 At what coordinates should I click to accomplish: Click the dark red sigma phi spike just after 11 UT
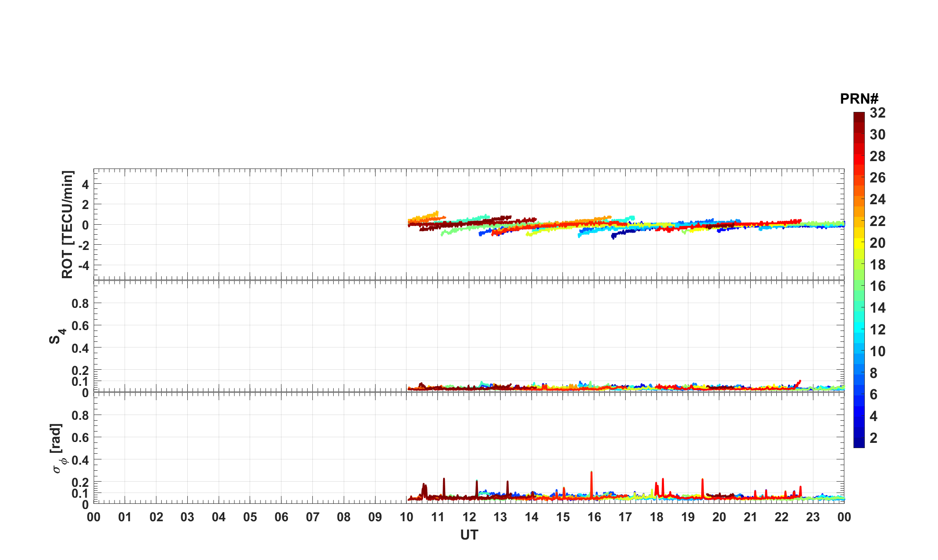[444, 484]
